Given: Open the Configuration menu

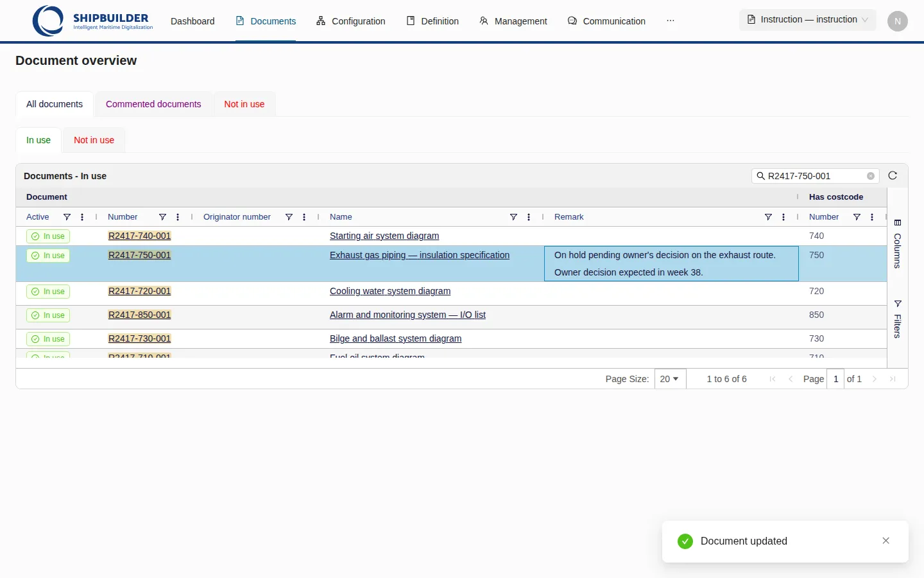Looking at the screenshot, I should click(351, 21).
